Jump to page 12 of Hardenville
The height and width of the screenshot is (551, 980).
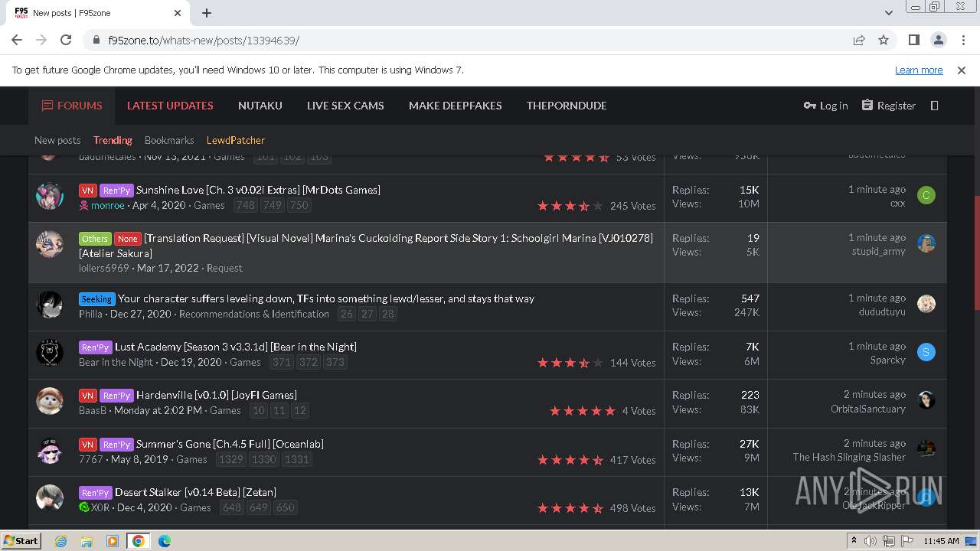click(x=300, y=410)
